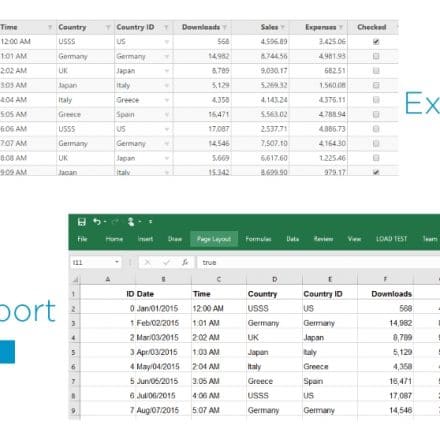Switch to the Home tab
440x440 pixels.
[x=114, y=239]
